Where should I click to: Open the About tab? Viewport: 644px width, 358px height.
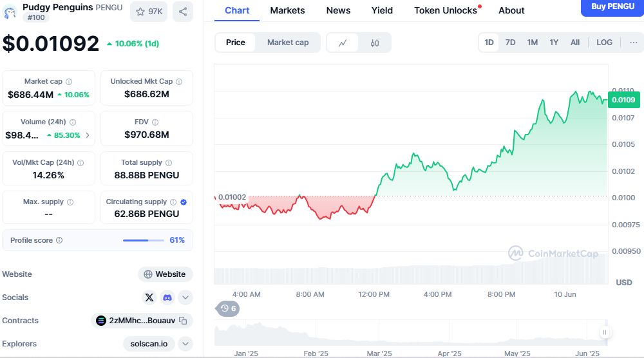pyautogui.click(x=511, y=10)
